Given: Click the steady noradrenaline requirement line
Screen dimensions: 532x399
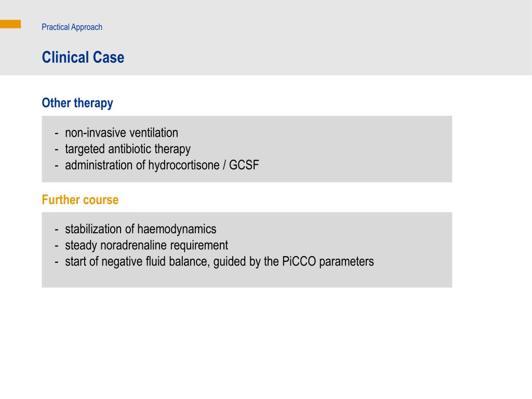Looking at the screenshot, I should (146, 245).
